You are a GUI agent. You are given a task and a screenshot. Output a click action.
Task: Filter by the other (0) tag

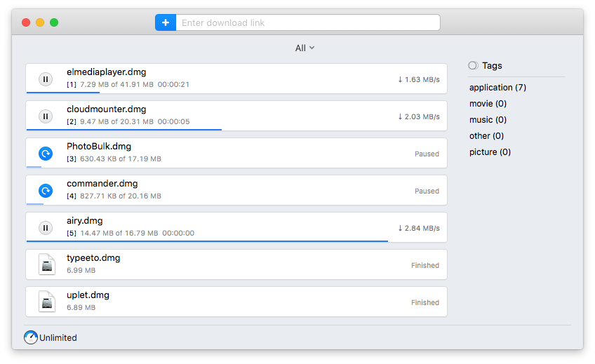[x=486, y=136]
